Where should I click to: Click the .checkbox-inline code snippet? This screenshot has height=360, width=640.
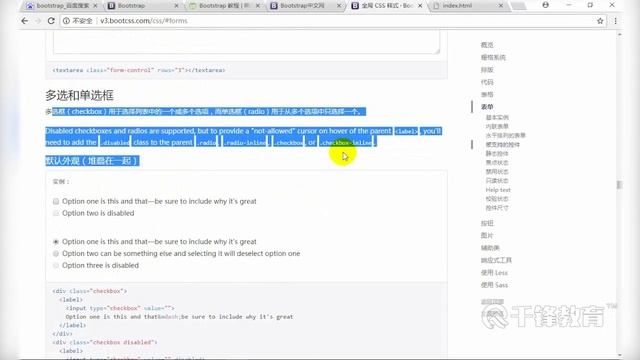[x=346, y=142]
